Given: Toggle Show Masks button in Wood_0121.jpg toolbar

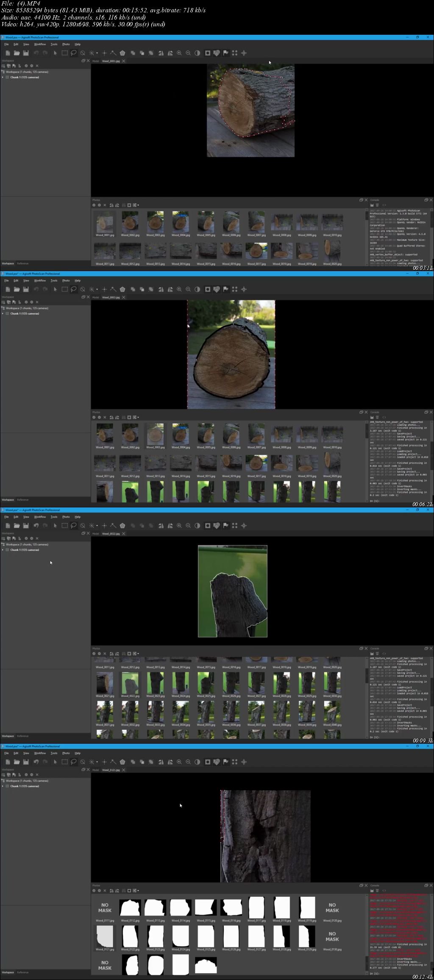Looking at the screenshot, I should click(208, 762).
